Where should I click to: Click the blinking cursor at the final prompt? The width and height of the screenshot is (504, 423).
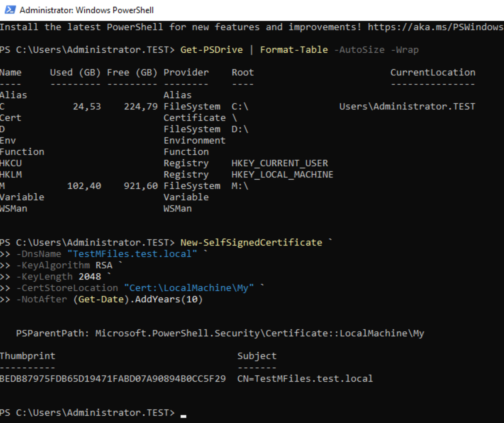[183, 416]
